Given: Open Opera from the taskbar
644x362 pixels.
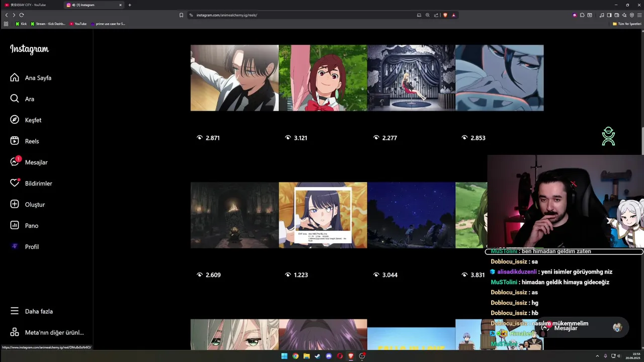Looking at the screenshot, I should coord(340,356).
